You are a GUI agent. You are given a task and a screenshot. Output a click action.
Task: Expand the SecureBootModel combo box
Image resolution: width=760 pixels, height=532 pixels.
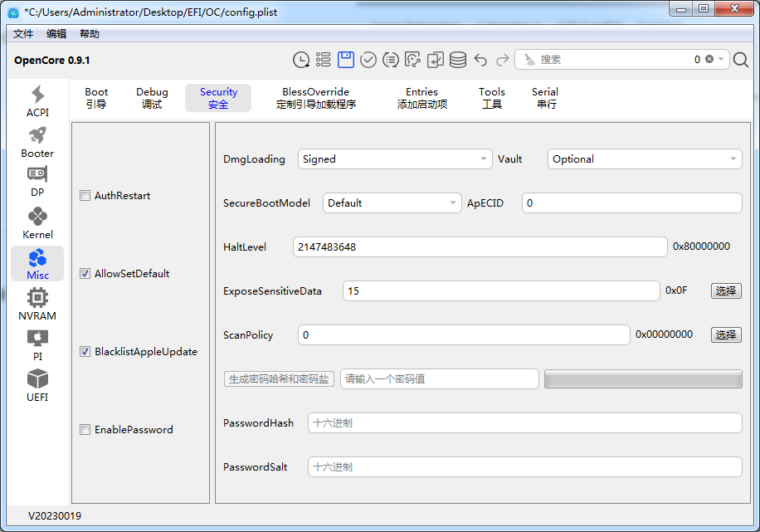[x=392, y=203]
